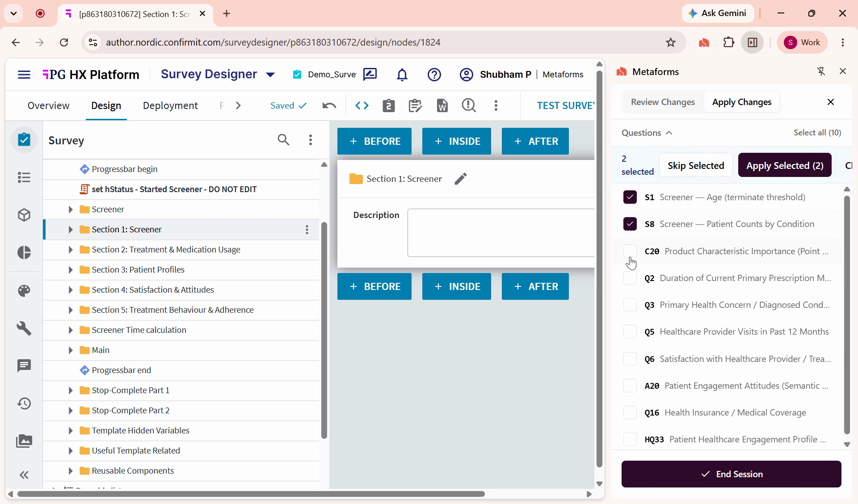Expand Section 5: Treatment Behaviour & Adherence
Image resolution: width=858 pixels, height=504 pixels.
[x=70, y=310]
